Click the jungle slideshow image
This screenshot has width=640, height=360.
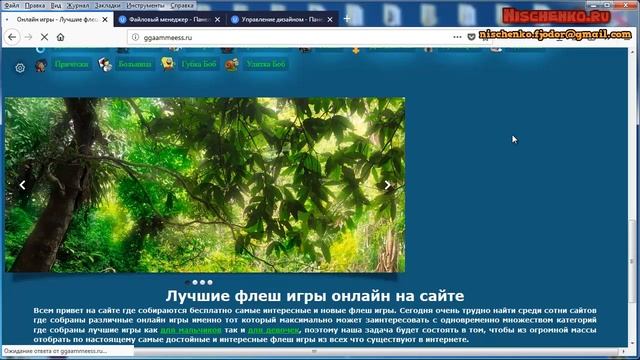[x=205, y=185]
